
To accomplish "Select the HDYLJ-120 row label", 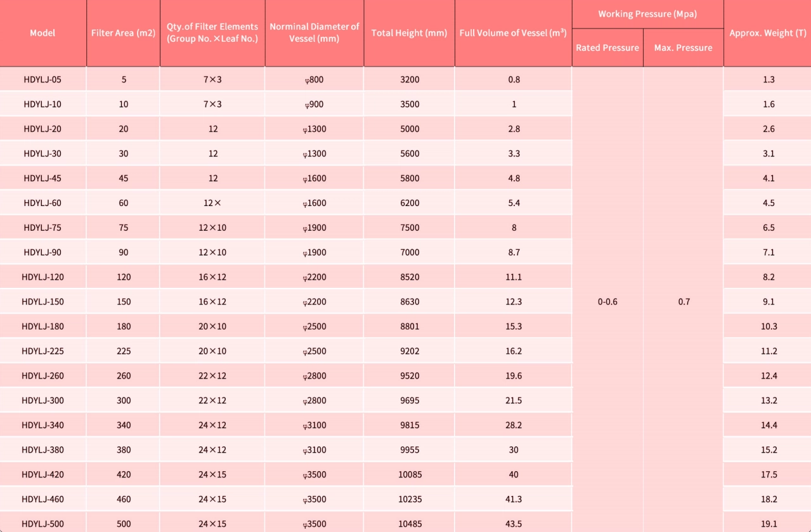I will 42,276.
